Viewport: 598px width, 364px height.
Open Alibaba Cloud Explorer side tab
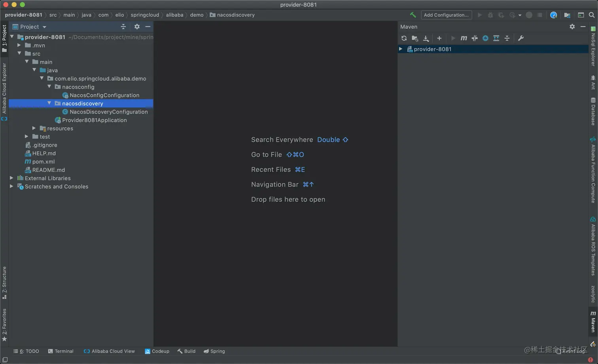click(4, 92)
